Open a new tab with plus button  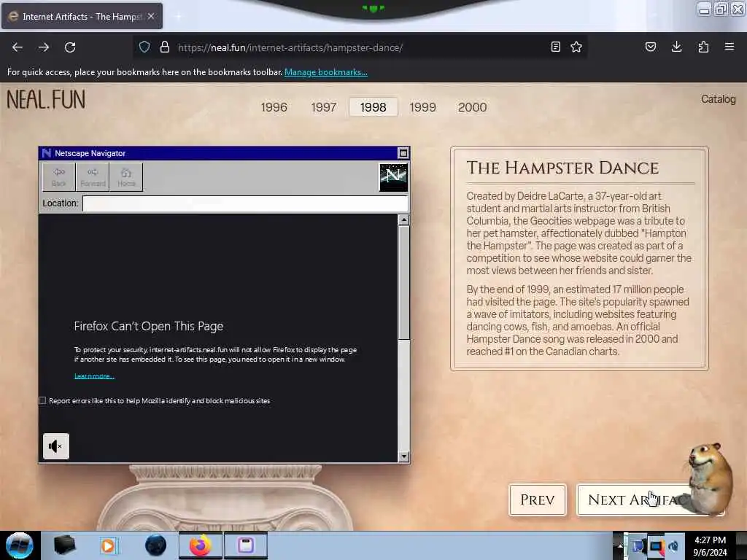[x=178, y=16]
